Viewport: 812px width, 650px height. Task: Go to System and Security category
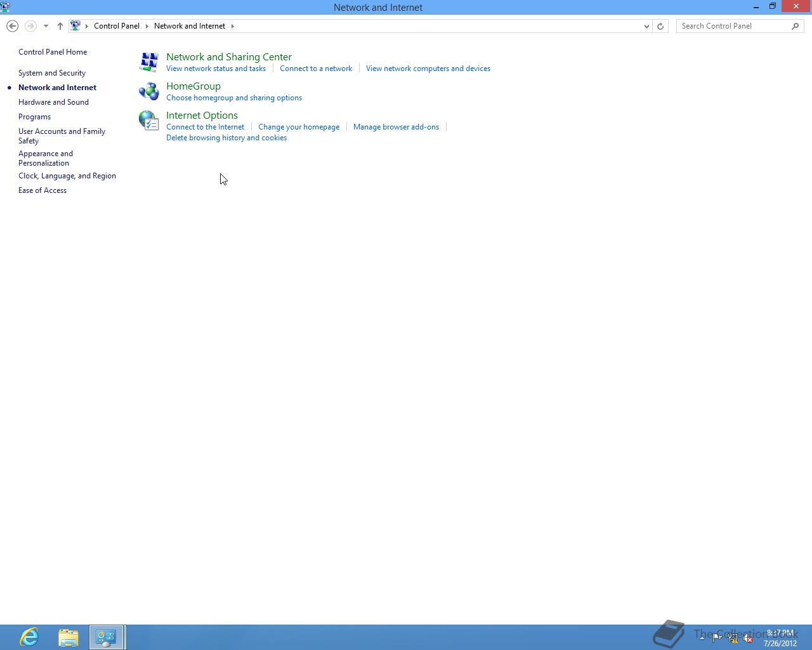[52, 73]
